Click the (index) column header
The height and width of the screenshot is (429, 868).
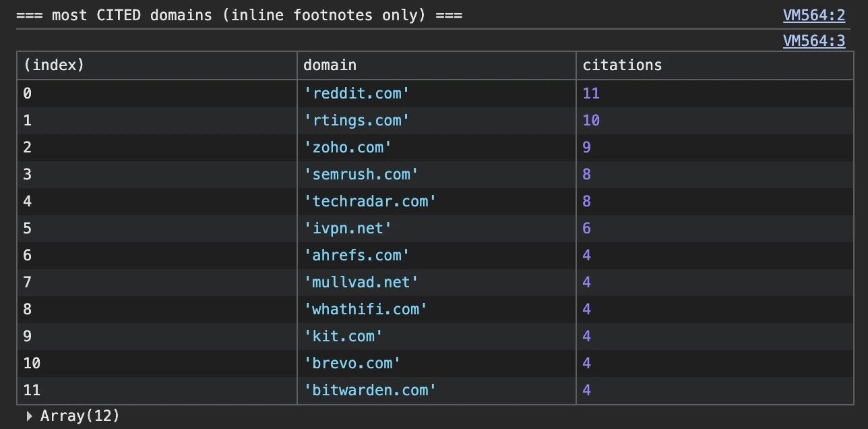point(157,65)
